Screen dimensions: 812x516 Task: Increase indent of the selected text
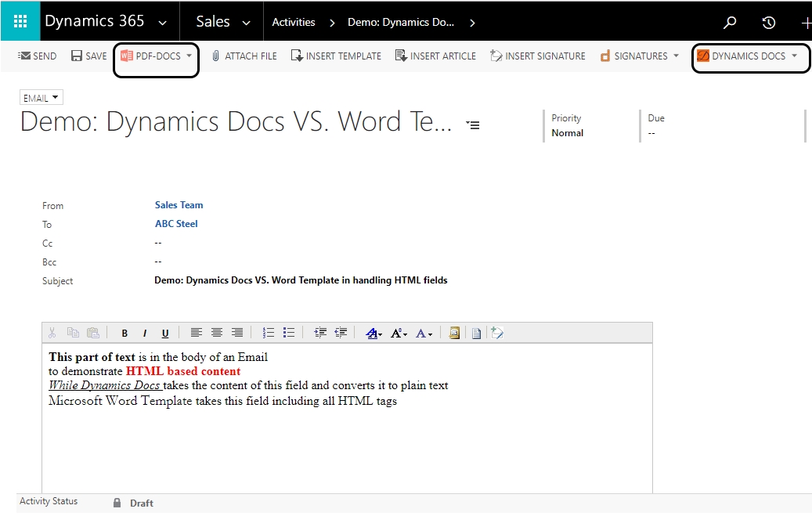click(320, 333)
